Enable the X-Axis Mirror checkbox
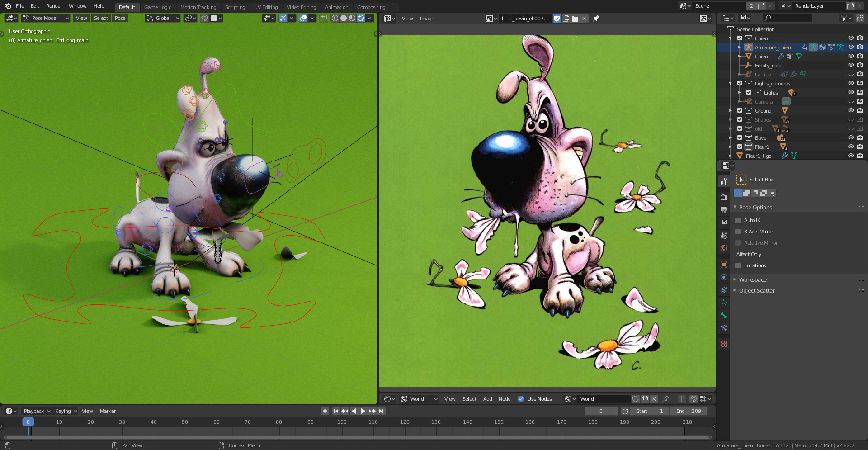Image resolution: width=868 pixels, height=450 pixels. [x=738, y=232]
